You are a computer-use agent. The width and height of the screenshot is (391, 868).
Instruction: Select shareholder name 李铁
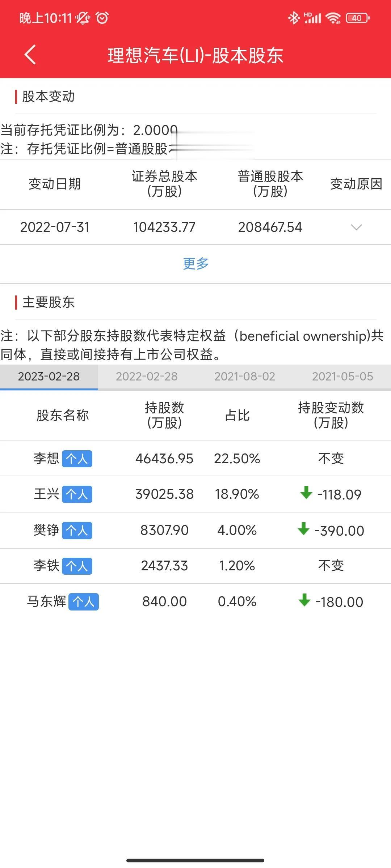point(46,565)
